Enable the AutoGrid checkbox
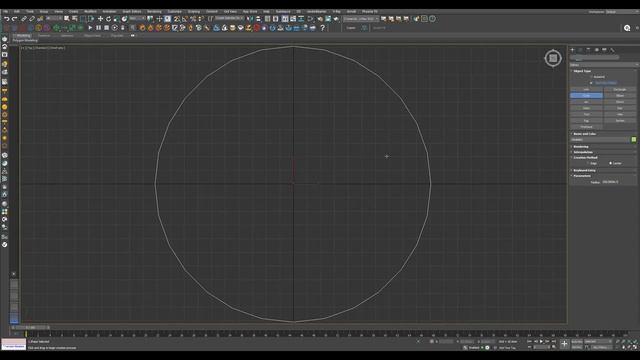This screenshot has width=640, height=360. (x=591, y=77)
